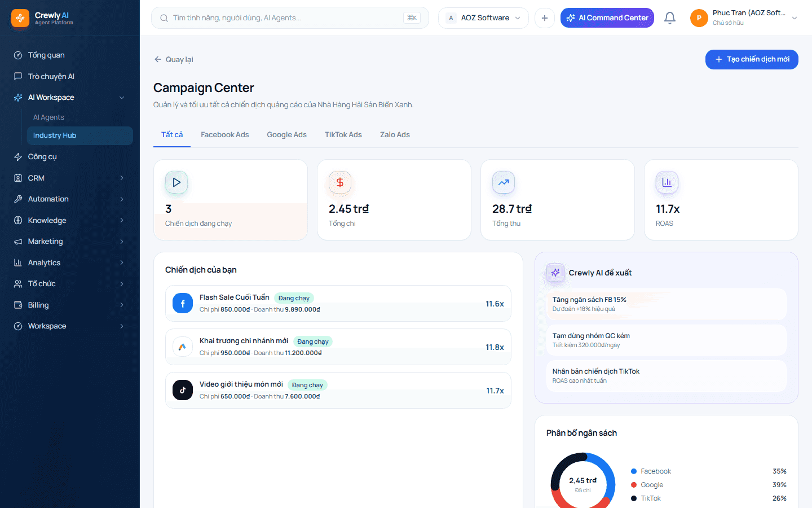This screenshot has height=508, width=812.
Task: Expand the Tổ chức menu chevron
Action: 122,284
